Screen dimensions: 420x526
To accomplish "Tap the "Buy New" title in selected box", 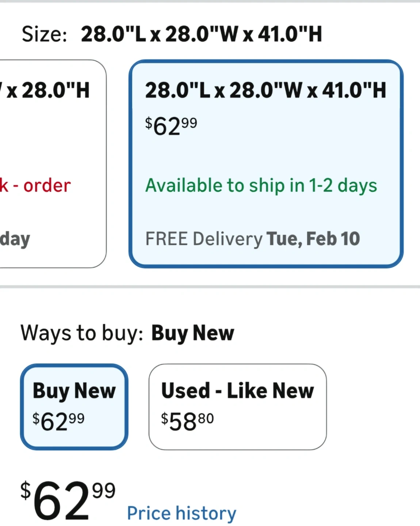I will [x=74, y=390].
